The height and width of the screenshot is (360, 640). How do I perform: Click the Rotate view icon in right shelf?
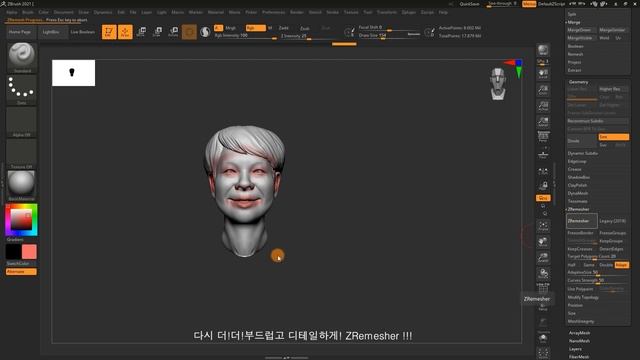[x=543, y=273]
